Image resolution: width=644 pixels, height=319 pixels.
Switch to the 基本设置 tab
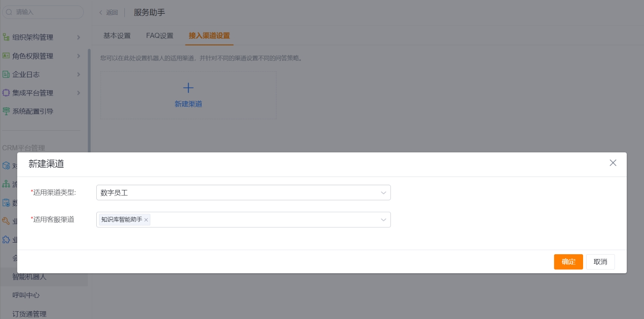[x=117, y=35]
